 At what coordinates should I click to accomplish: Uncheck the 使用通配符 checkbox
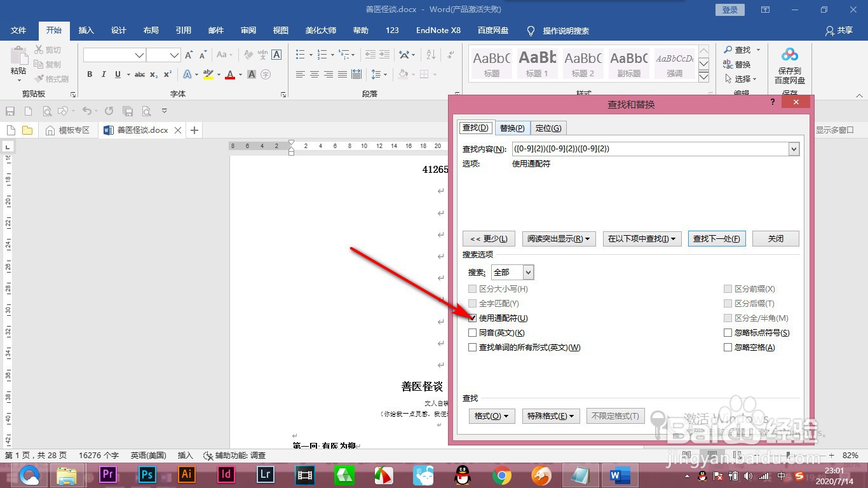tap(472, 318)
